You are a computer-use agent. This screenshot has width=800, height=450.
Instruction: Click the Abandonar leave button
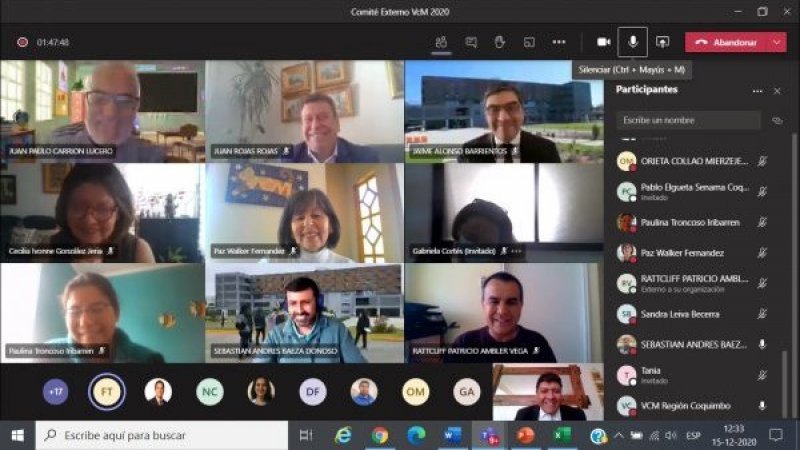[727, 42]
